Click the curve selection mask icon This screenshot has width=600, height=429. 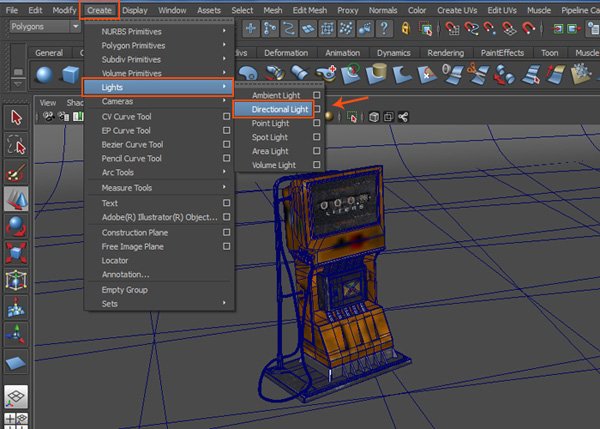289,29
